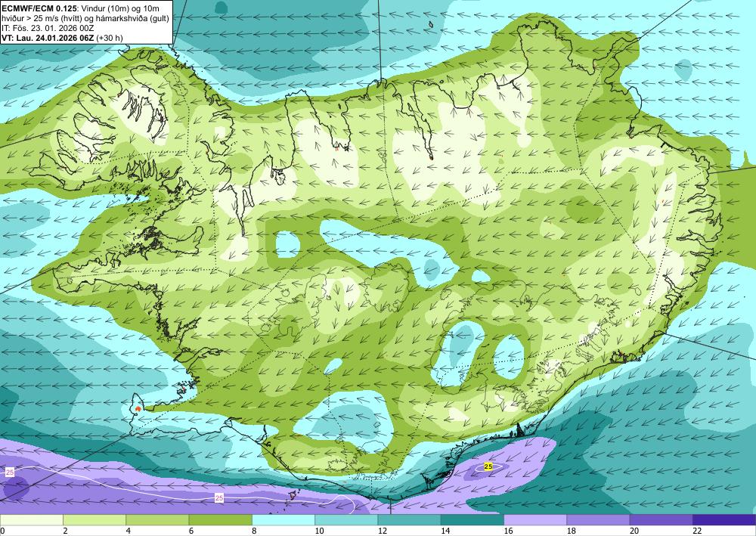The height and width of the screenshot is (536, 756).
Task: Click the legend value '20'
Action: click(x=634, y=531)
